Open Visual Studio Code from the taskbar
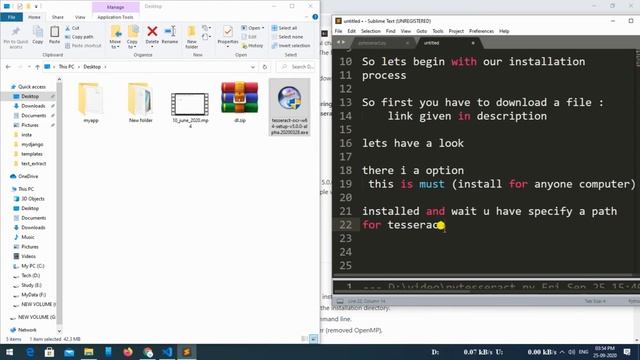This screenshot has width=640, height=360. [x=167, y=352]
